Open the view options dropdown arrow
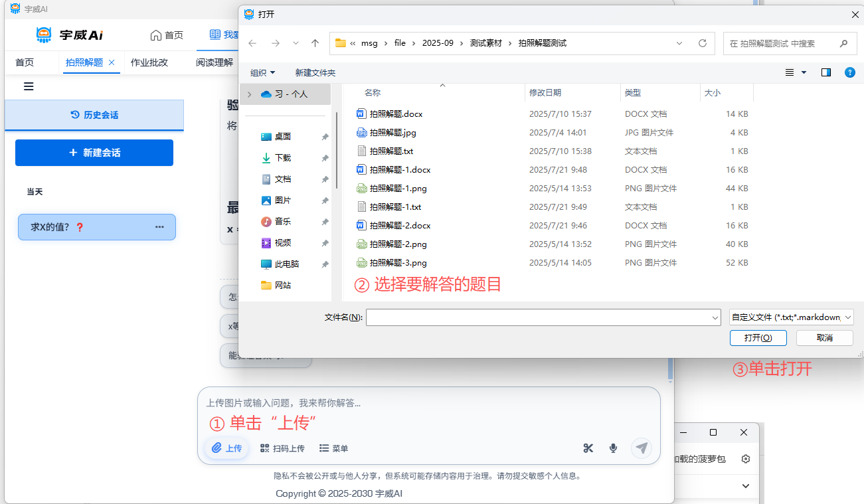This screenshot has height=504, width=864. tap(804, 72)
